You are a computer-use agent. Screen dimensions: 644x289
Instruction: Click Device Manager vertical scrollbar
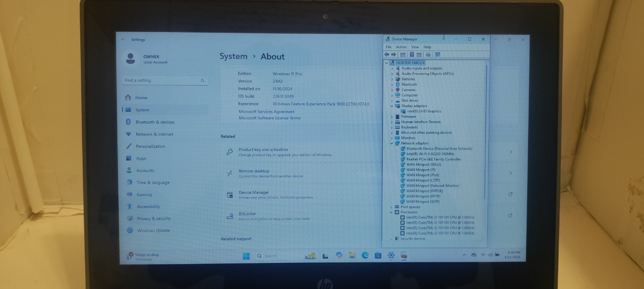486,133
